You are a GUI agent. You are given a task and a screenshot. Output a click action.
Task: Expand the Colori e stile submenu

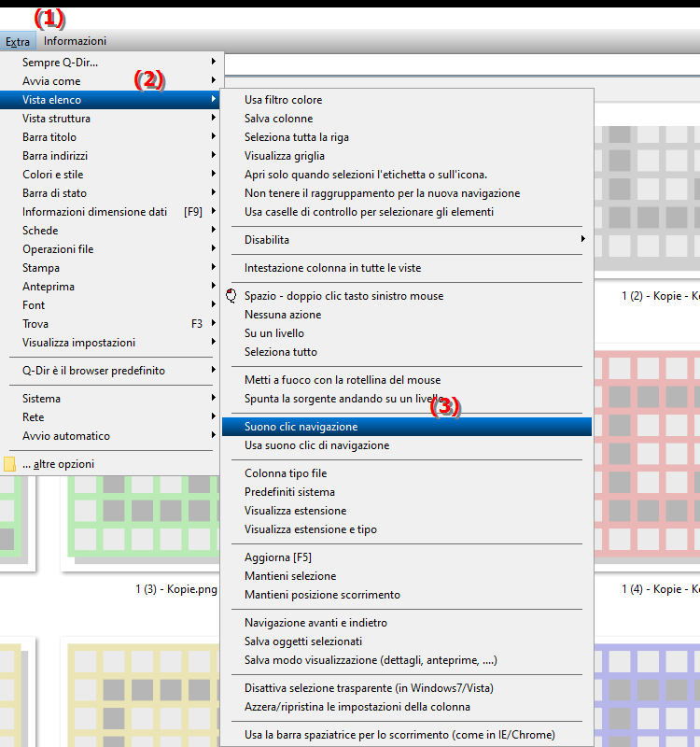(x=109, y=175)
